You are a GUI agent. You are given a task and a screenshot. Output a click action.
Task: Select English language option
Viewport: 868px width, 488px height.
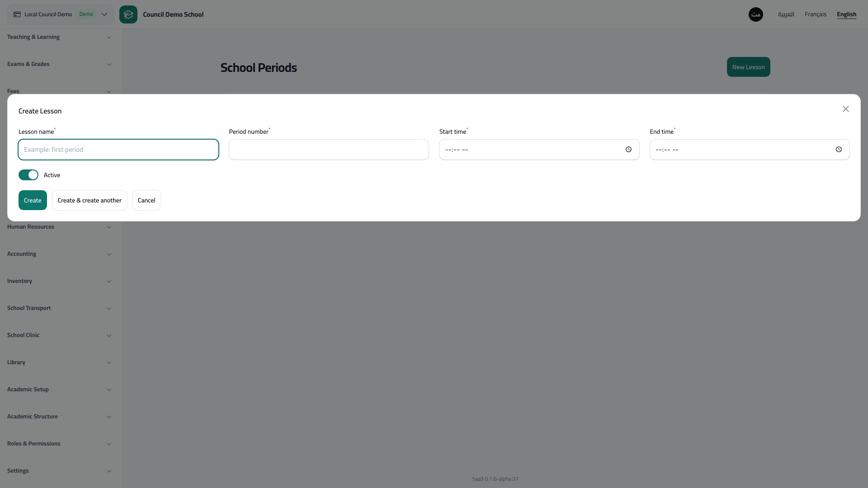point(846,14)
